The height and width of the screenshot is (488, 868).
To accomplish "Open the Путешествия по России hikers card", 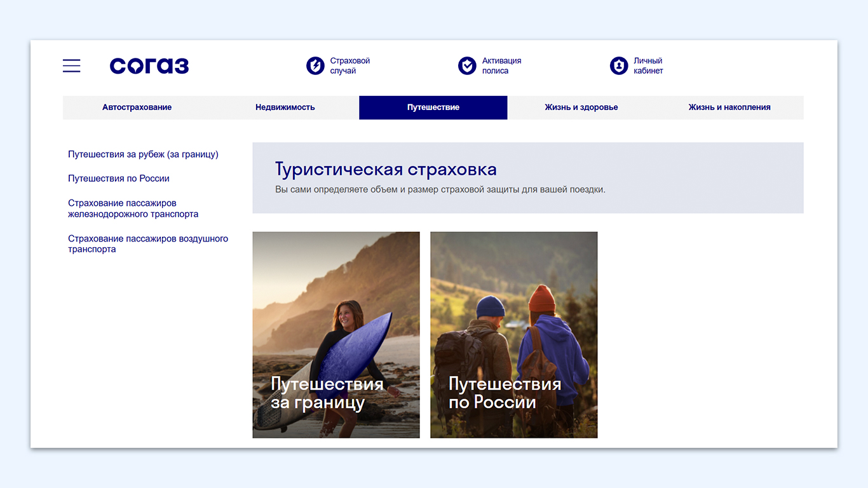I will coord(514,335).
